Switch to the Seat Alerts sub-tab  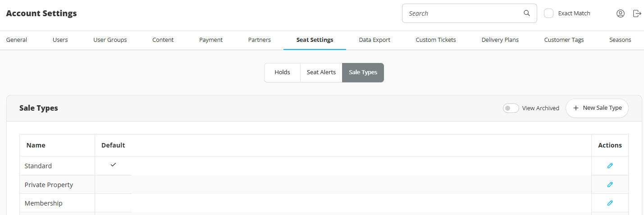pyautogui.click(x=321, y=72)
